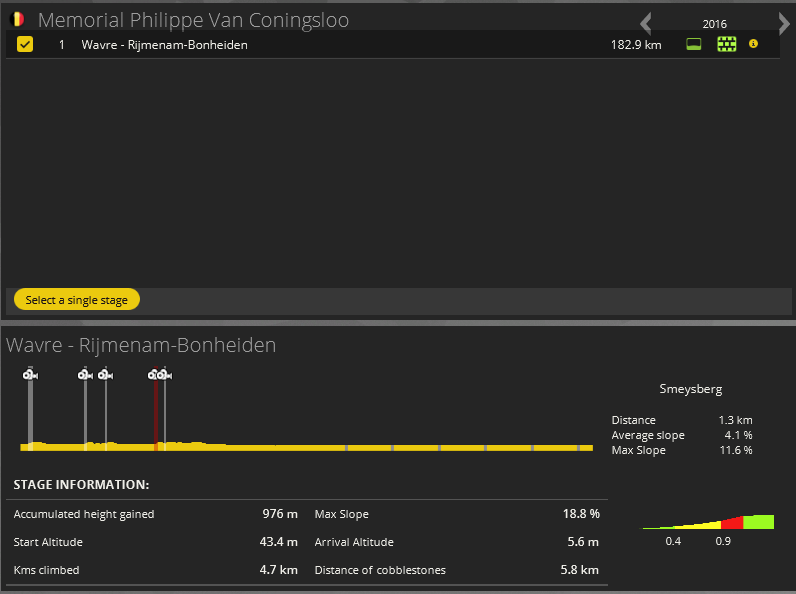The width and height of the screenshot is (796, 594).
Task: Go to previous year with left arrow
Action: click(646, 24)
